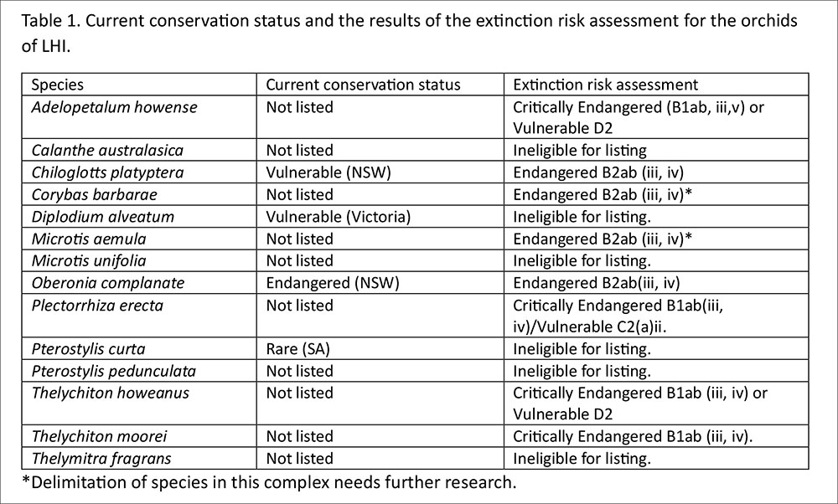Click the Extinction risk assessment header
Image resolution: width=838 pixels, height=504 pixels.
(x=606, y=85)
